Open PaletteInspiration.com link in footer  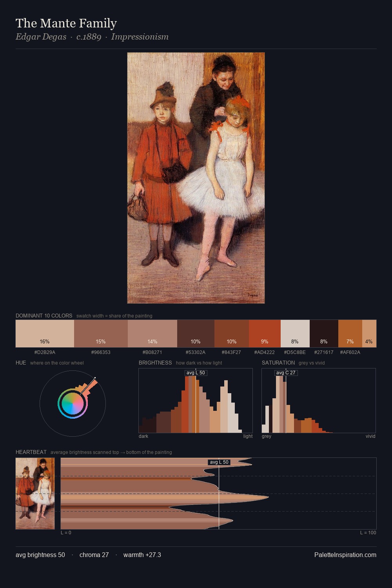345,555
